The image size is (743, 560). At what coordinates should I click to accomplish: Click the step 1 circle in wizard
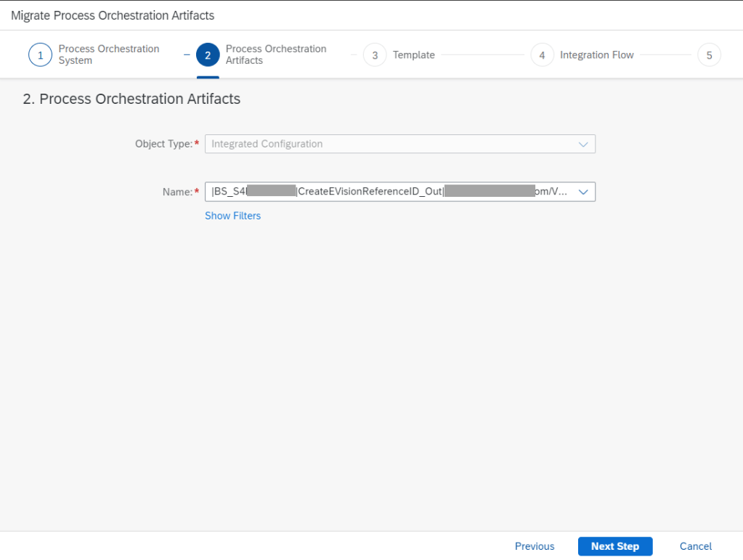pyautogui.click(x=40, y=55)
